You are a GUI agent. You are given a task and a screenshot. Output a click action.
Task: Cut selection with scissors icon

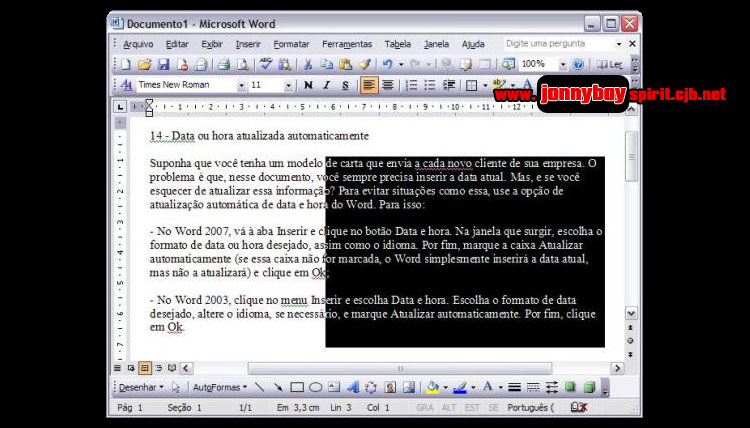point(308,64)
